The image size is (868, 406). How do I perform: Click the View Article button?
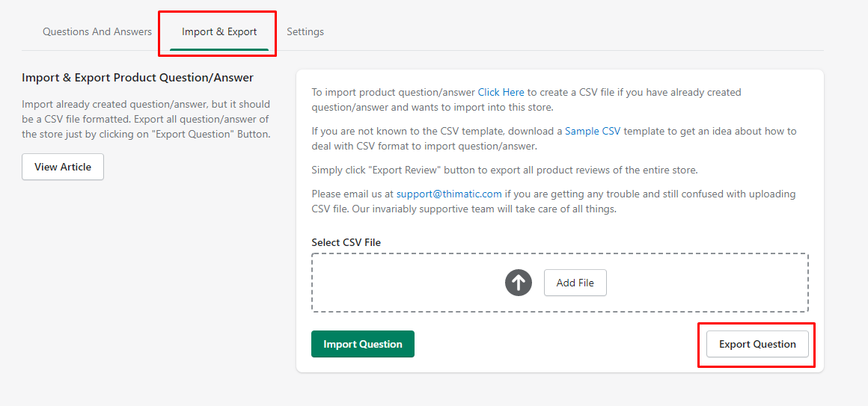pos(63,167)
